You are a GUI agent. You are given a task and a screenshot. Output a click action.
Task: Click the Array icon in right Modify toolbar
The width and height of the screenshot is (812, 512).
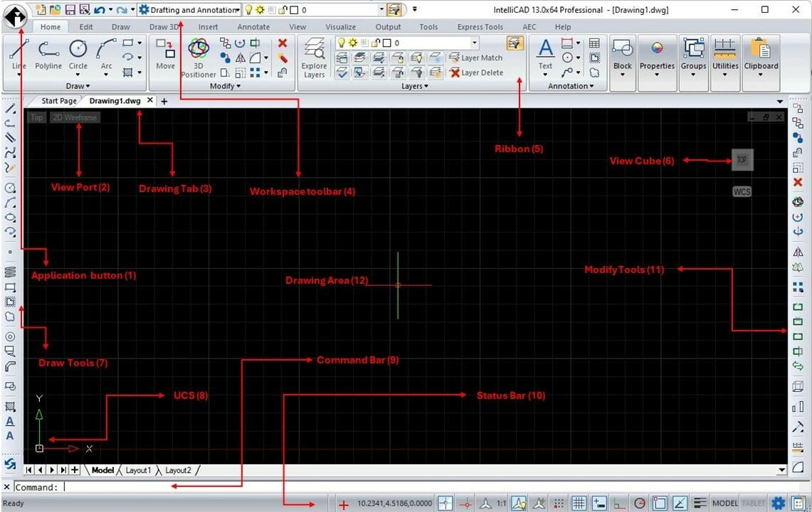[798, 287]
